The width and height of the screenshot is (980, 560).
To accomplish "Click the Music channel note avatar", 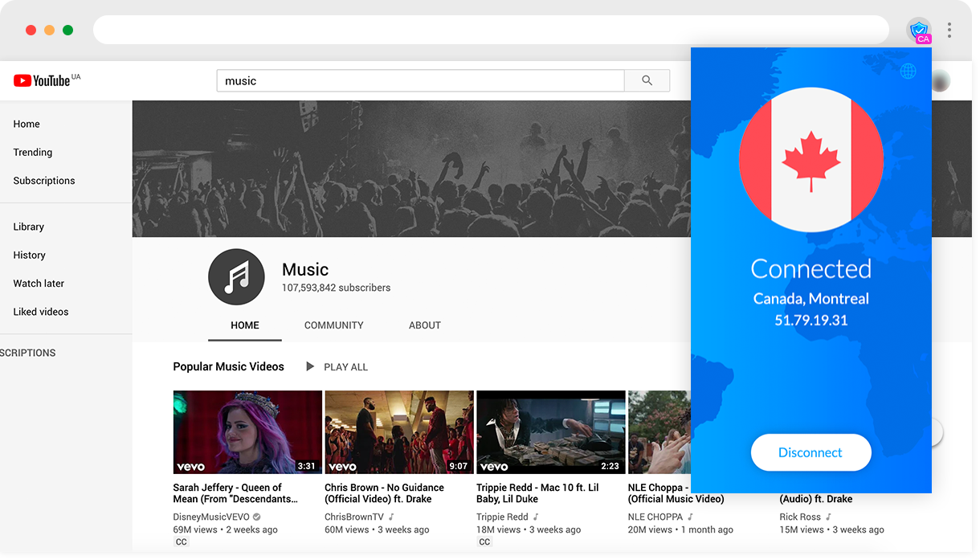I will pos(236,276).
